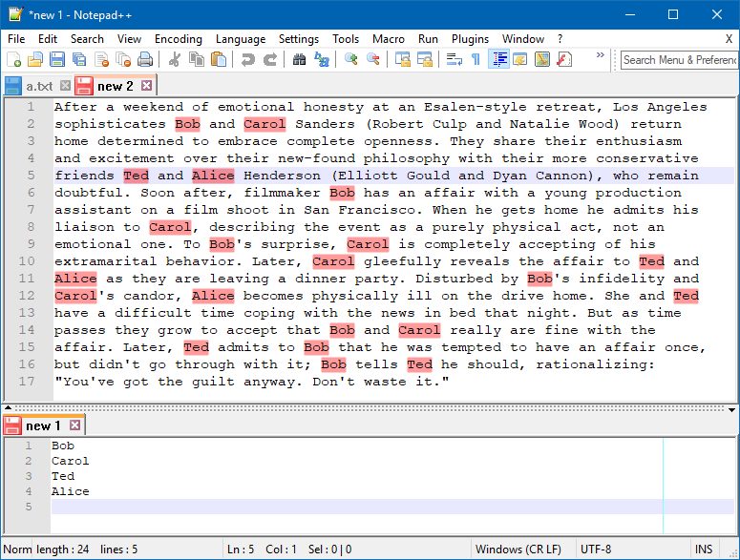Click the word 'Bob' on line 1 of new 1
Image resolution: width=740 pixels, height=560 pixels.
[x=63, y=446]
